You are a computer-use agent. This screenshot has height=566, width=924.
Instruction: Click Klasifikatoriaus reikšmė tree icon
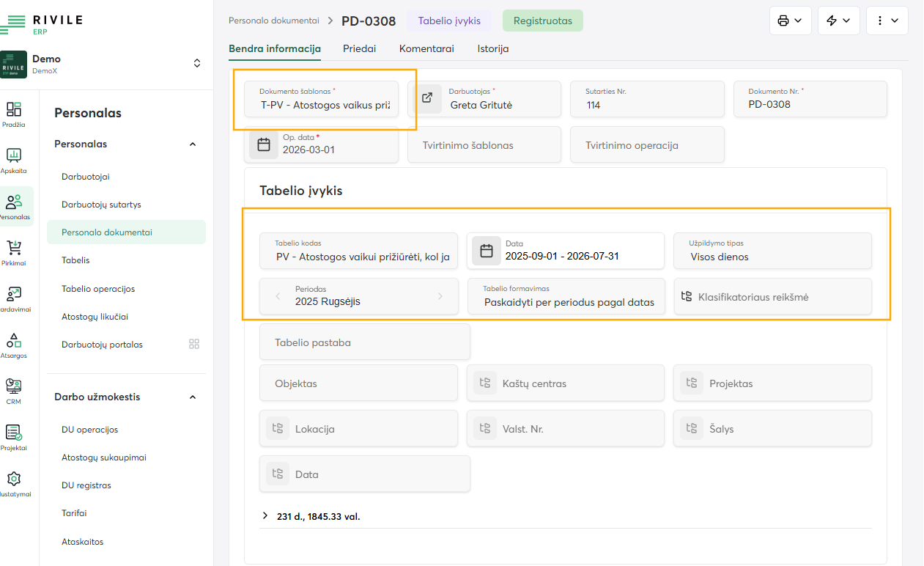(x=687, y=297)
